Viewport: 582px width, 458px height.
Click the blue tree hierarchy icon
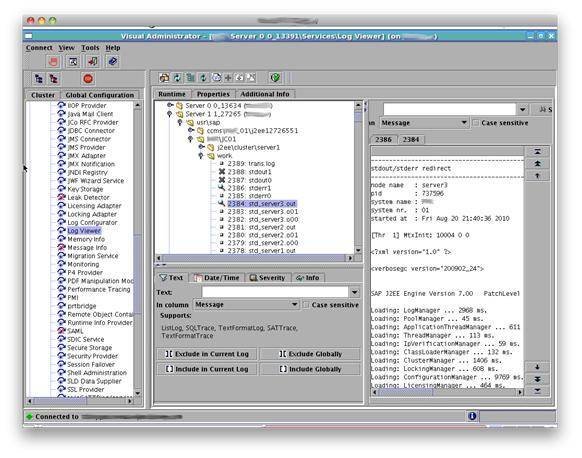(39, 79)
